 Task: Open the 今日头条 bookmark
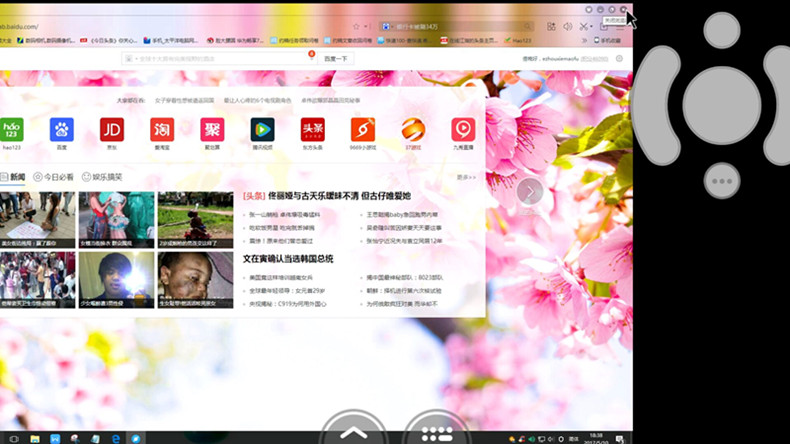coord(109,40)
